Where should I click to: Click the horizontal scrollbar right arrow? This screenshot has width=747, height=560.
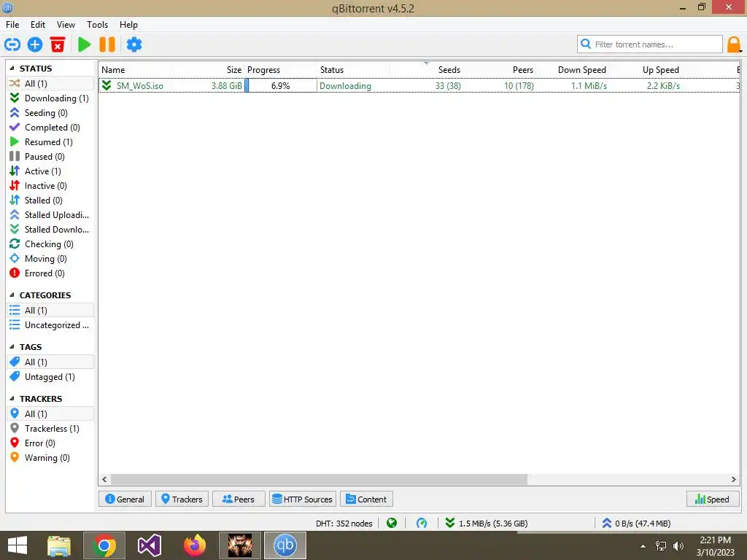pos(734,480)
